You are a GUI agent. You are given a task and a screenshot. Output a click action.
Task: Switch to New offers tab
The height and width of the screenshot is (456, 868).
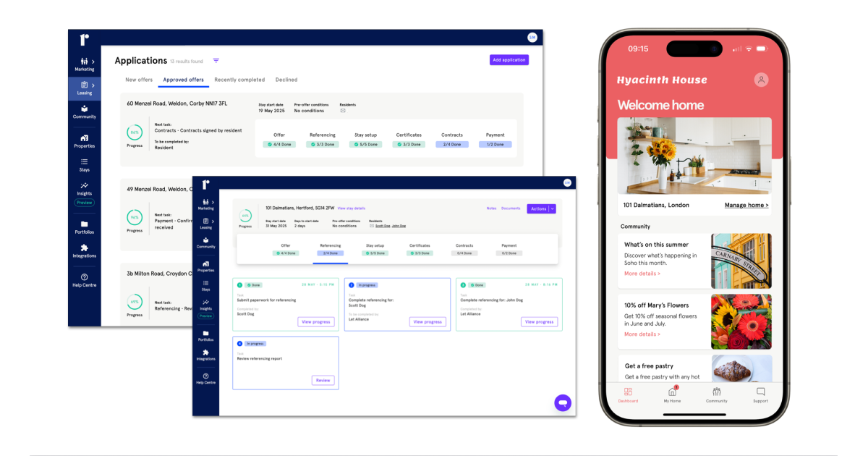tap(139, 80)
